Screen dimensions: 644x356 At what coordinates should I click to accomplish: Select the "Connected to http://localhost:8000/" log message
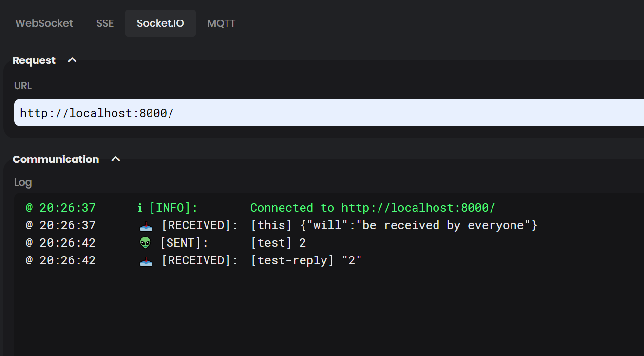point(373,208)
